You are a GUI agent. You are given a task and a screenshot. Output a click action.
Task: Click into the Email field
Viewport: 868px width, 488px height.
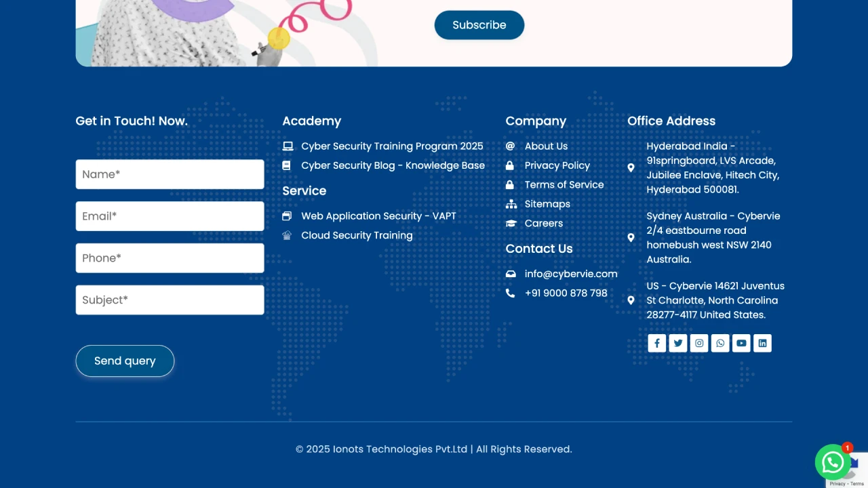tap(170, 216)
